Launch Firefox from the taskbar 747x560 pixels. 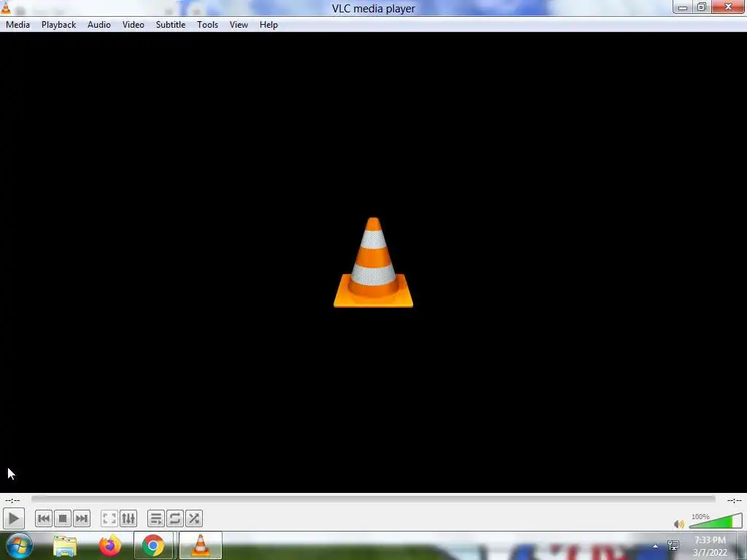pyautogui.click(x=109, y=545)
